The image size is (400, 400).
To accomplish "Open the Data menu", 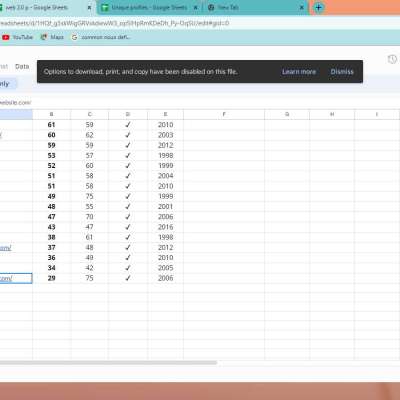I will pyautogui.click(x=22, y=66).
